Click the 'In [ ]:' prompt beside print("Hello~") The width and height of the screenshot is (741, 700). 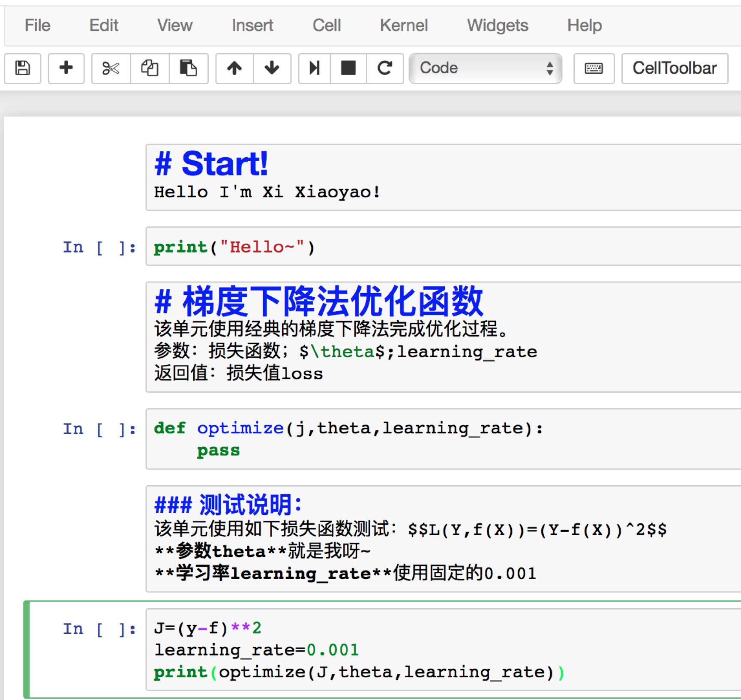point(99,247)
